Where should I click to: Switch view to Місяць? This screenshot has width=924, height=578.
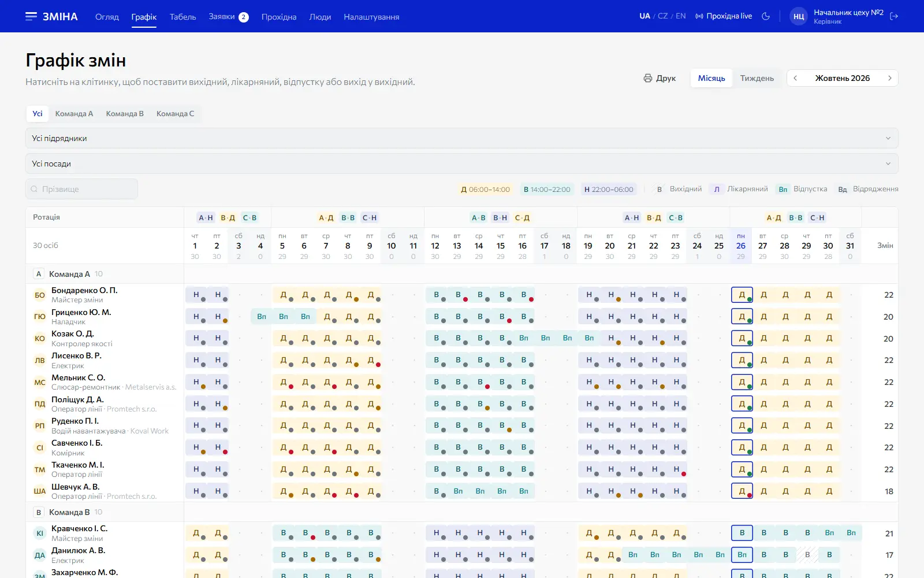(711, 78)
